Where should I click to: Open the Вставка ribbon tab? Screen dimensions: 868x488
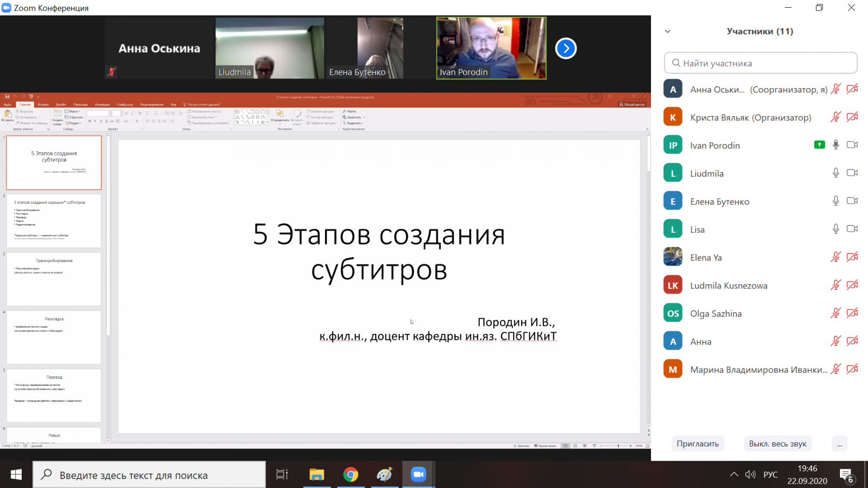pyautogui.click(x=43, y=105)
